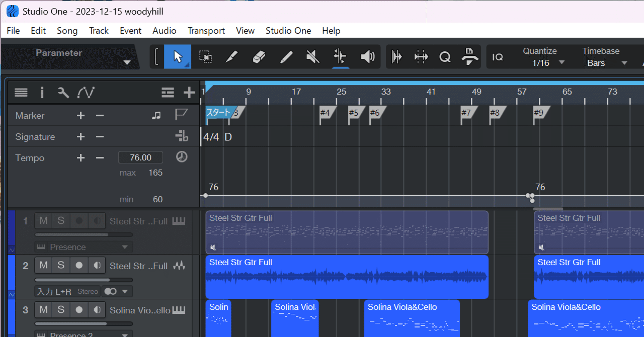Viewport: 644px width, 337px height.
Task: Click the wrench icon above the Marker lane
Action: (63, 93)
